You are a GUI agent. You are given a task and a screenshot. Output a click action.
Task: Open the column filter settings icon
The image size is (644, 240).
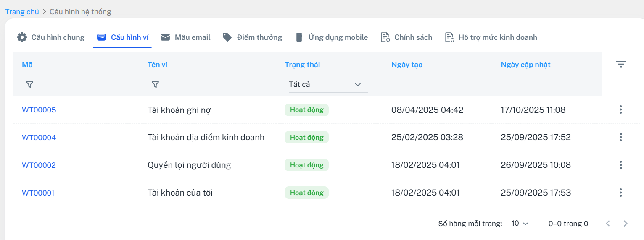click(620, 64)
